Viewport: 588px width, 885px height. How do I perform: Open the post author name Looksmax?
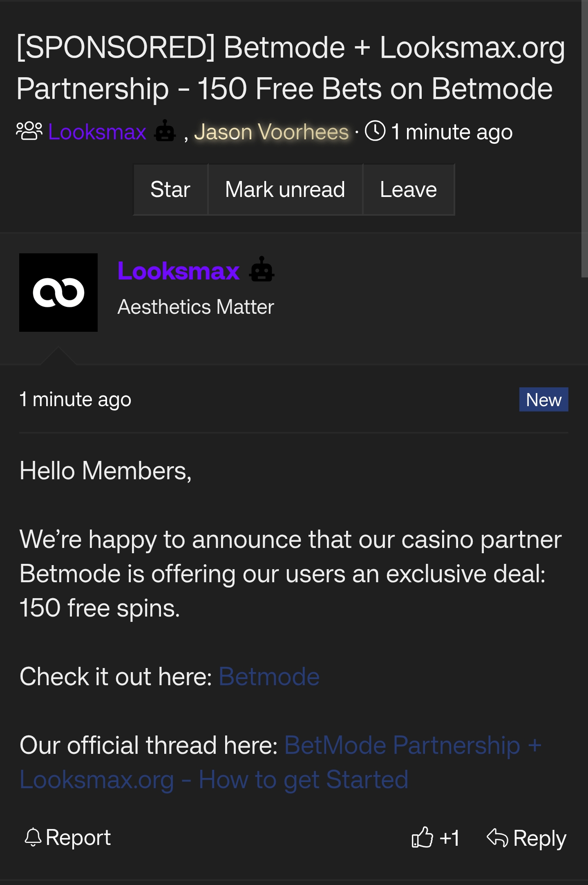179,271
